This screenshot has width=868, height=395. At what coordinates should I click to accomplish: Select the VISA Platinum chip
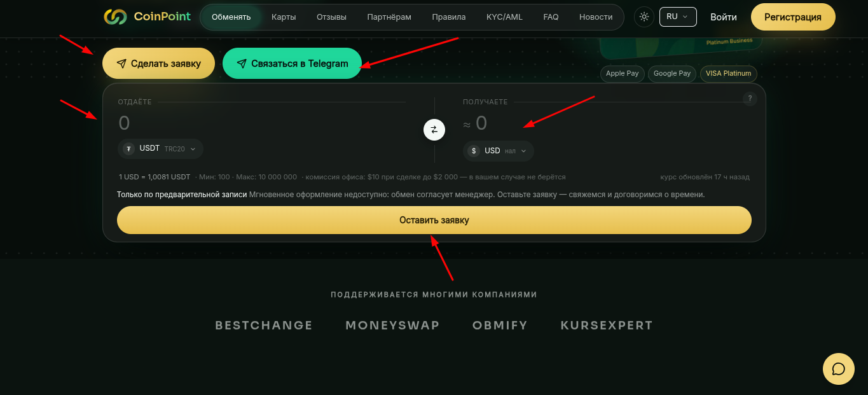pos(729,74)
